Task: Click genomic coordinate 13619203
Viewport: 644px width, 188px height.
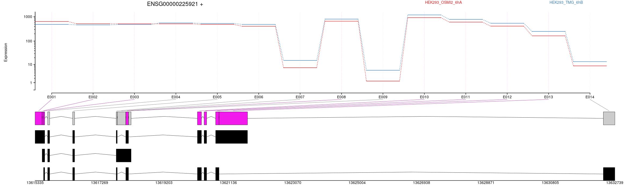Action: 164,183
